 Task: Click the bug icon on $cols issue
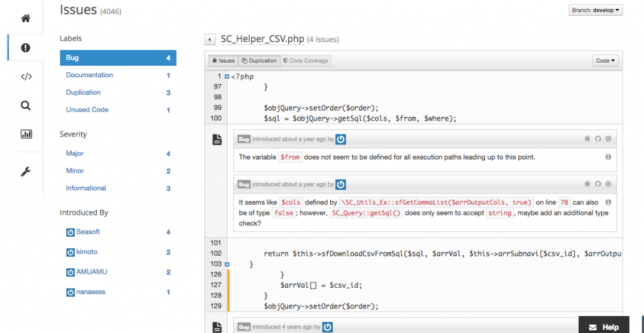point(587,184)
